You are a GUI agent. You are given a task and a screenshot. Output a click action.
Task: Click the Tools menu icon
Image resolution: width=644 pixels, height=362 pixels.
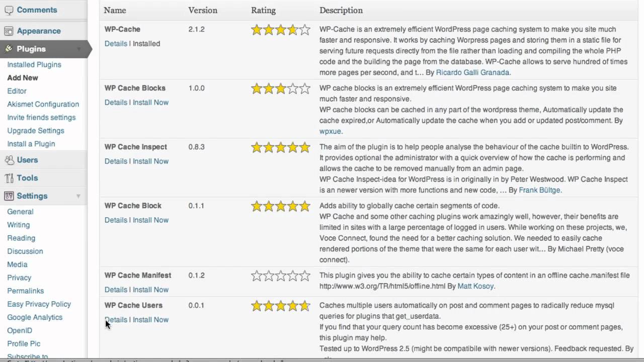9,178
